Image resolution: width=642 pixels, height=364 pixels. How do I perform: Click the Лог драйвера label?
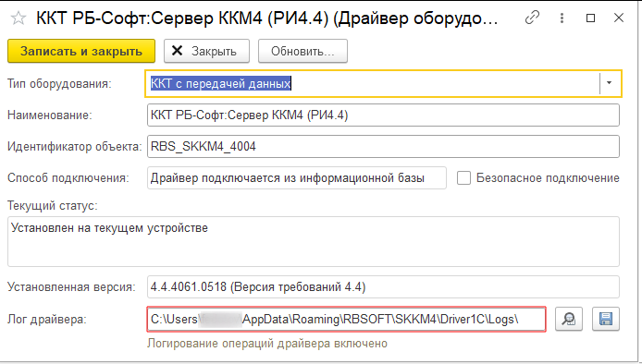tap(47, 320)
